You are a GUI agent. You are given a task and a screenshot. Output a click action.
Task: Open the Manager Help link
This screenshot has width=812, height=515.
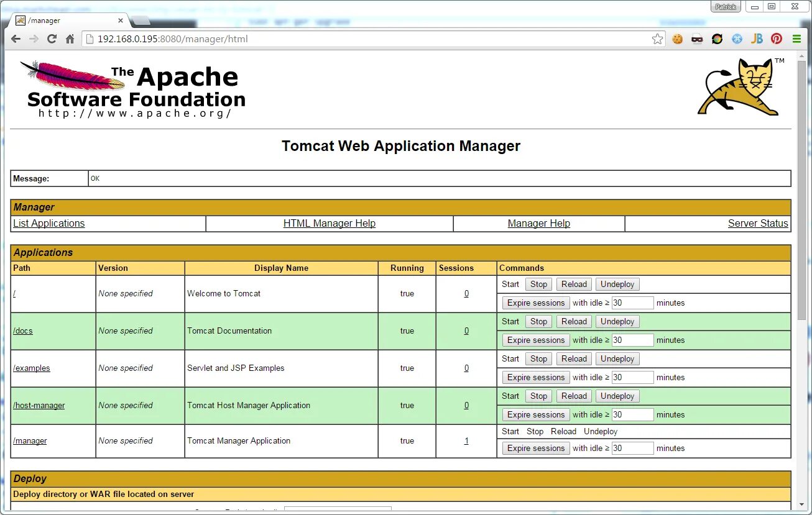pos(539,224)
